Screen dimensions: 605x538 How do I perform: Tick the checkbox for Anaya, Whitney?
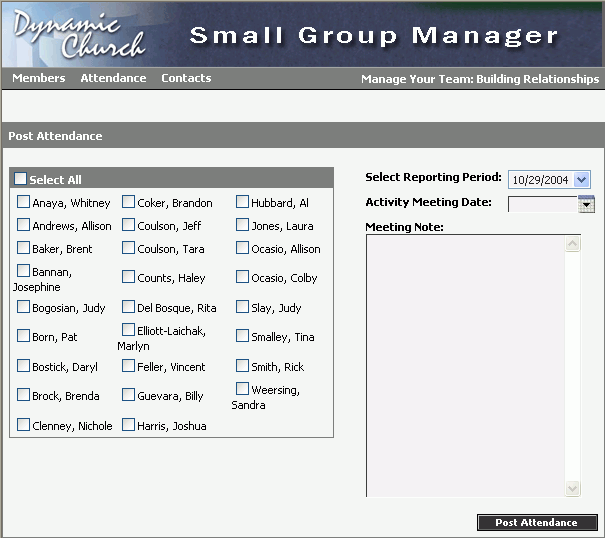click(x=24, y=202)
